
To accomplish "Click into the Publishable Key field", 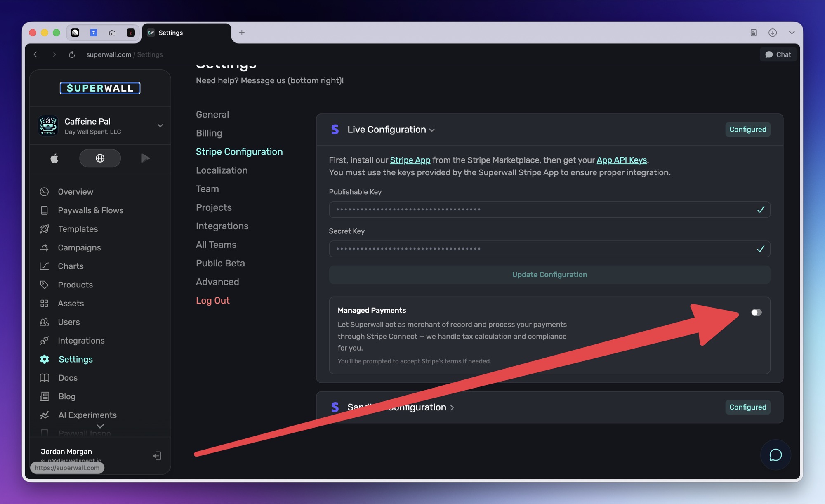I will (549, 210).
